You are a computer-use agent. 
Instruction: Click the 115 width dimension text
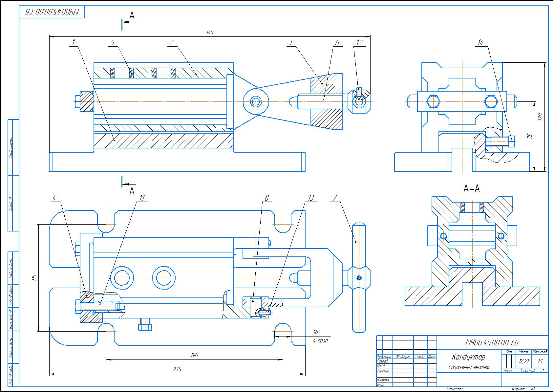(34, 278)
